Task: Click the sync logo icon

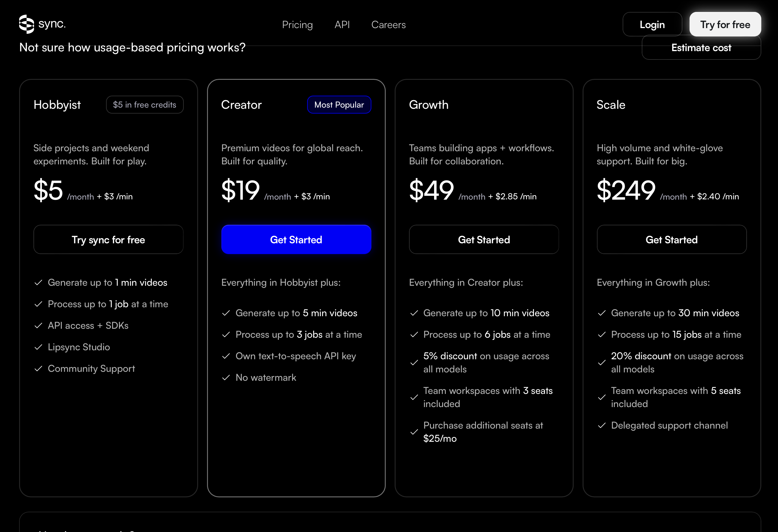Action: click(27, 24)
